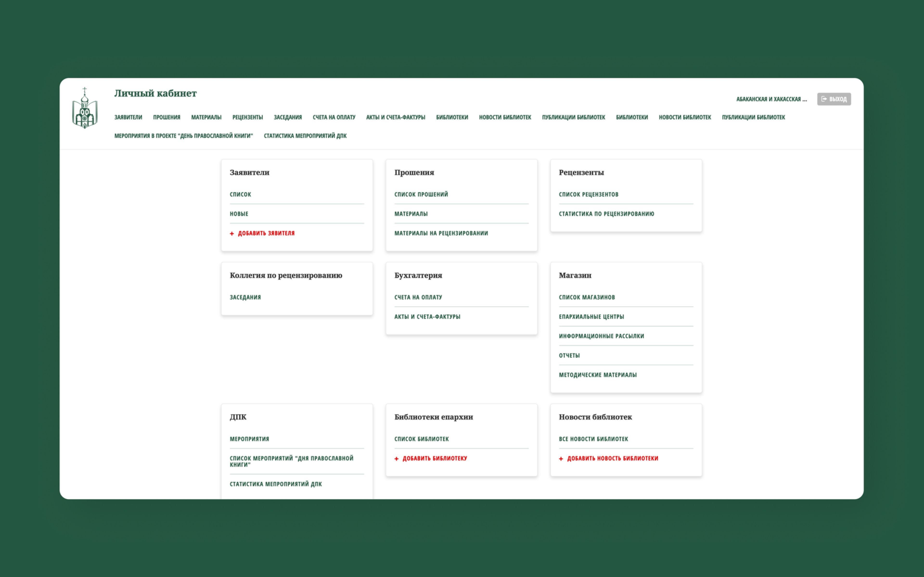This screenshot has height=577, width=924.
Task: Open Список прошений link
Action: [x=421, y=195]
